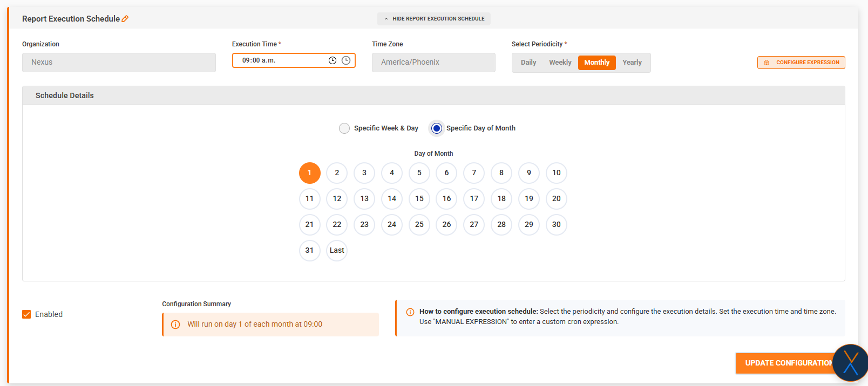Screen dimensions: 868x386
Task: Select the Specific Week & Day radio option
Action: coord(344,128)
